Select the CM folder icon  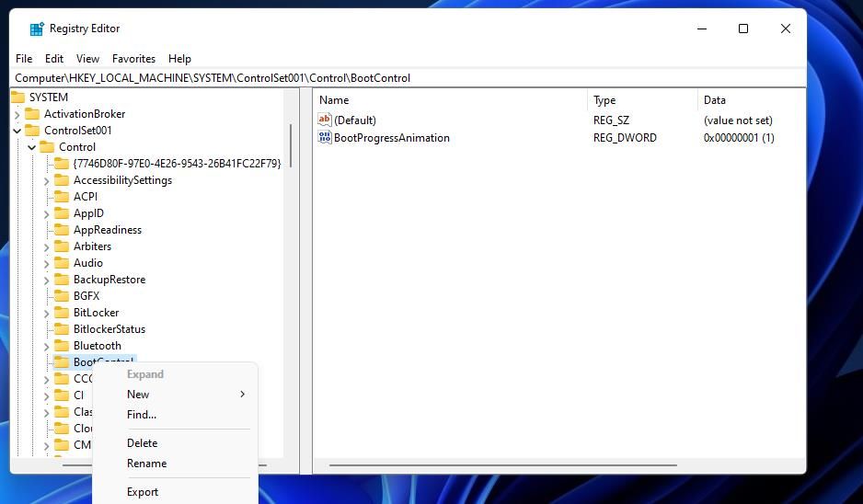coord(62,444)
